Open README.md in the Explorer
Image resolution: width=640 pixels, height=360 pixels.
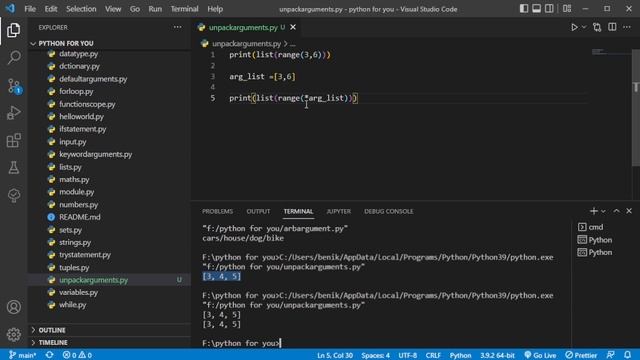(80, 217)
